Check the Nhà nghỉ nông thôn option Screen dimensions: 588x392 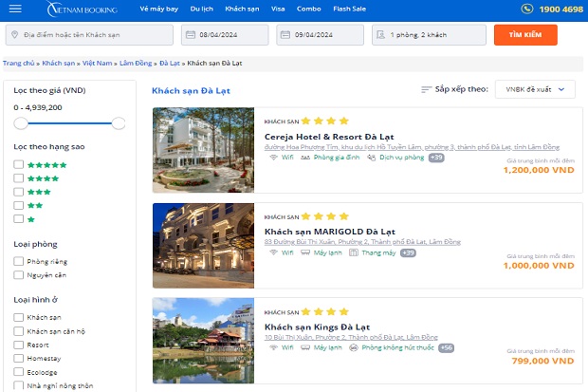[18, 385]
